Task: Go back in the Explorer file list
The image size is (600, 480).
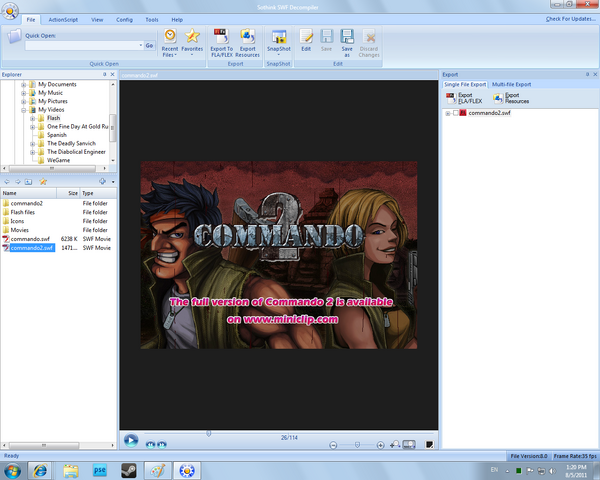Action: (7, 181)
